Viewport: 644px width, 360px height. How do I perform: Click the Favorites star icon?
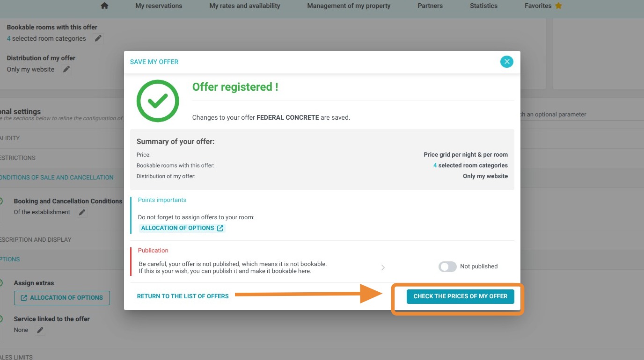[558, 6]
